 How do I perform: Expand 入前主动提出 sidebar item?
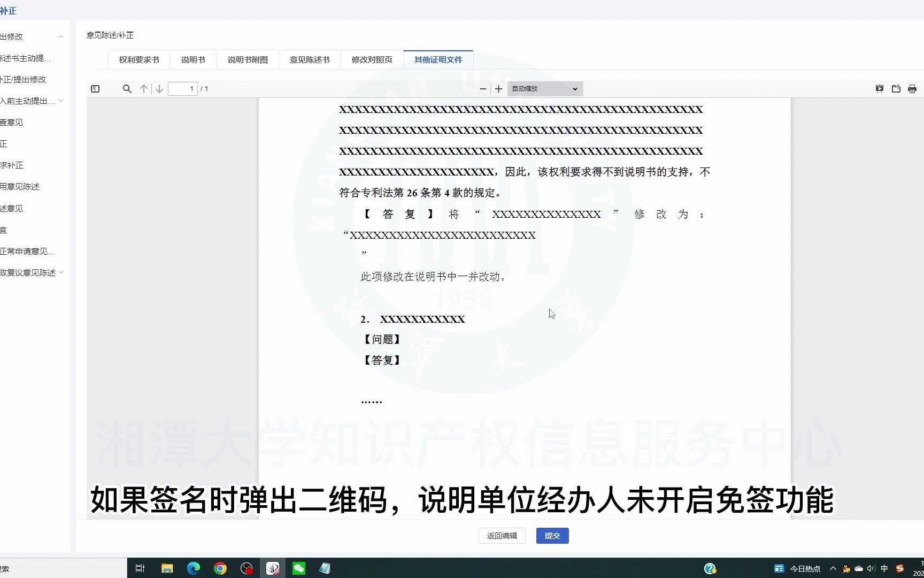[x=61, y=101]
